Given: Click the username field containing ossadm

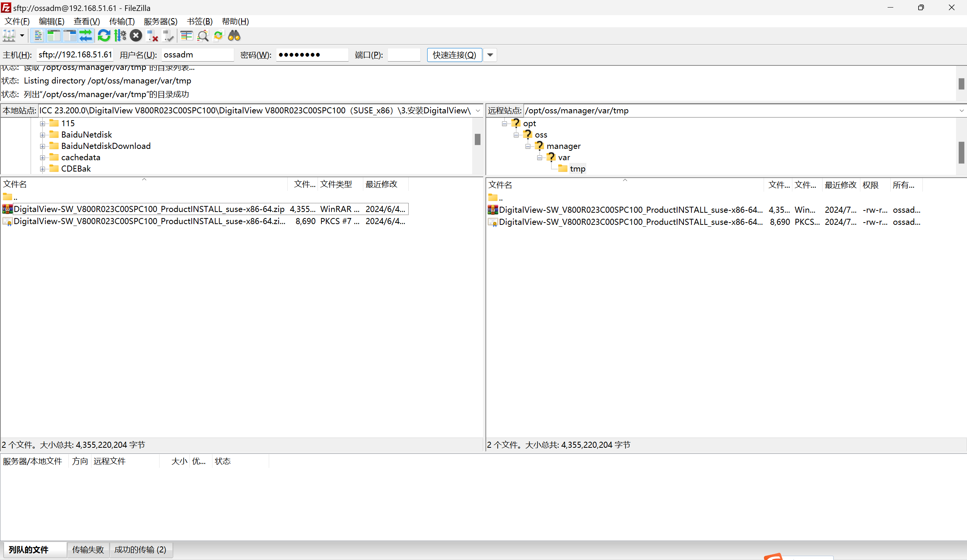Looking at the screenshot, I should [x=198, y=55].
